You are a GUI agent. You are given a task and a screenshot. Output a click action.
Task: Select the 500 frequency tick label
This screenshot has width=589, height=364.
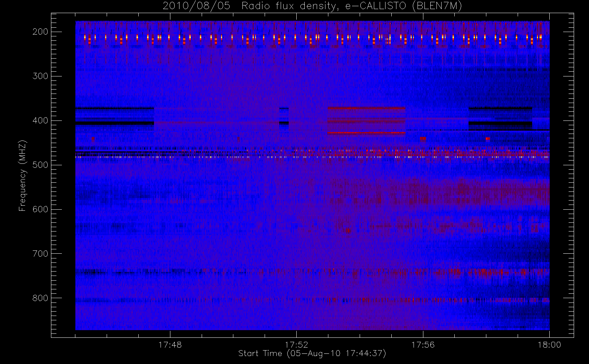40,165
